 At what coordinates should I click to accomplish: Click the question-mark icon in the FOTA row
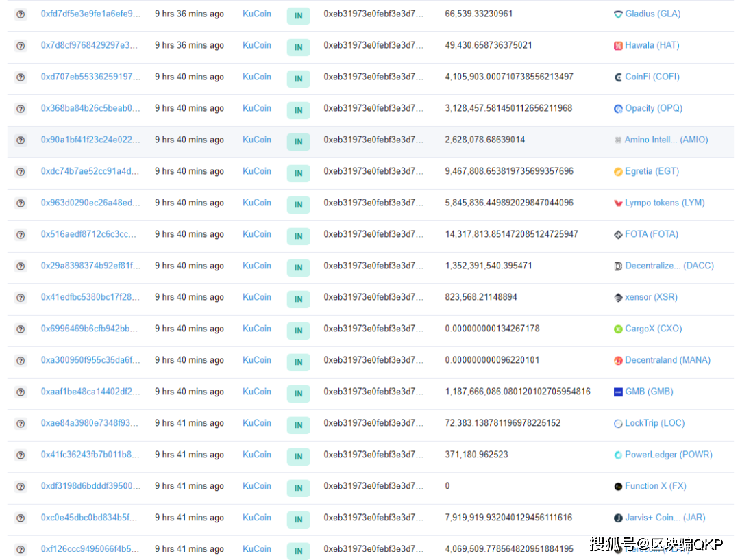(x=21, y=235)
